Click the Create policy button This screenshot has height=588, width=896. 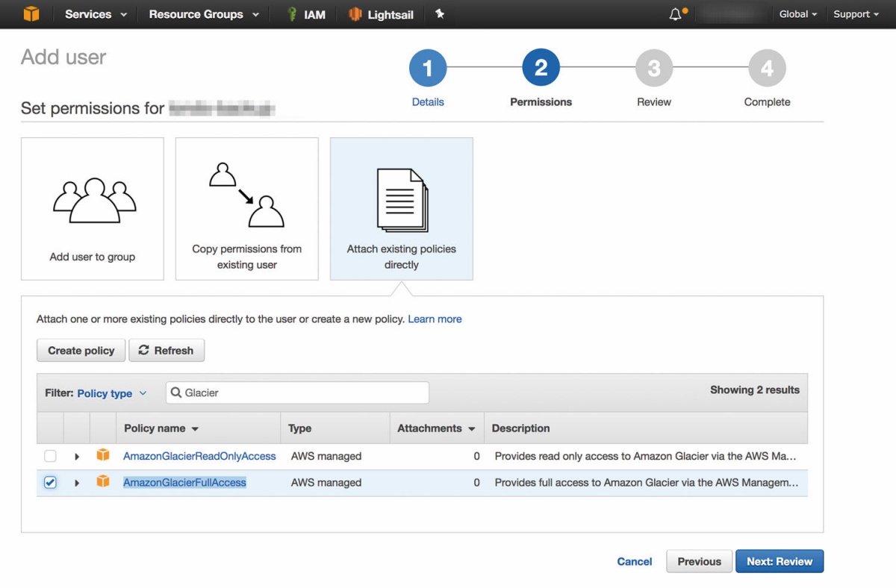81,350
